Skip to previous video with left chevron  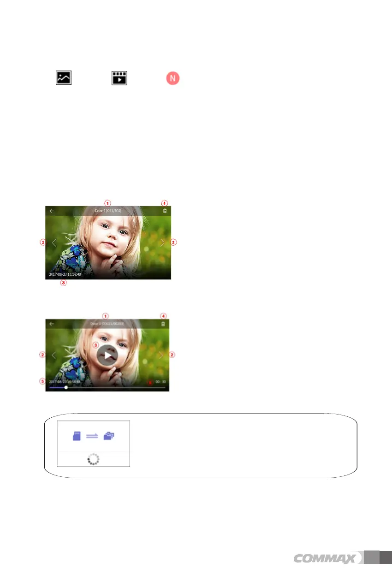(x=54, y=355)
